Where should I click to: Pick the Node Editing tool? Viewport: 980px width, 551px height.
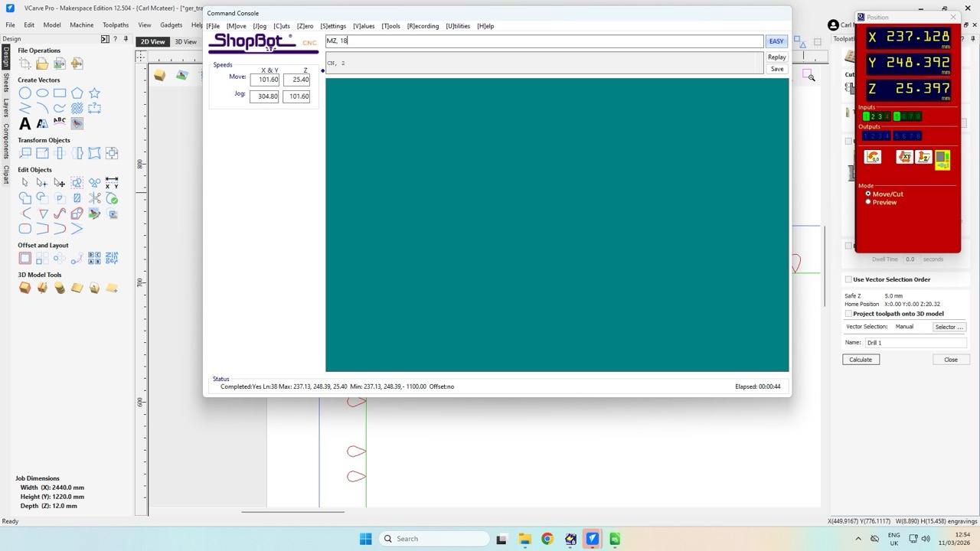tap(42, 183)
